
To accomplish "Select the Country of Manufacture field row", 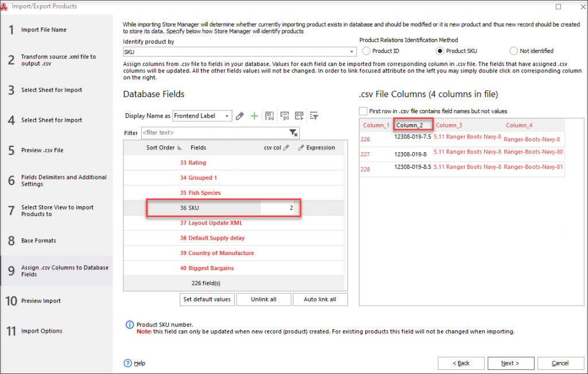I will (x=220, y=253).
